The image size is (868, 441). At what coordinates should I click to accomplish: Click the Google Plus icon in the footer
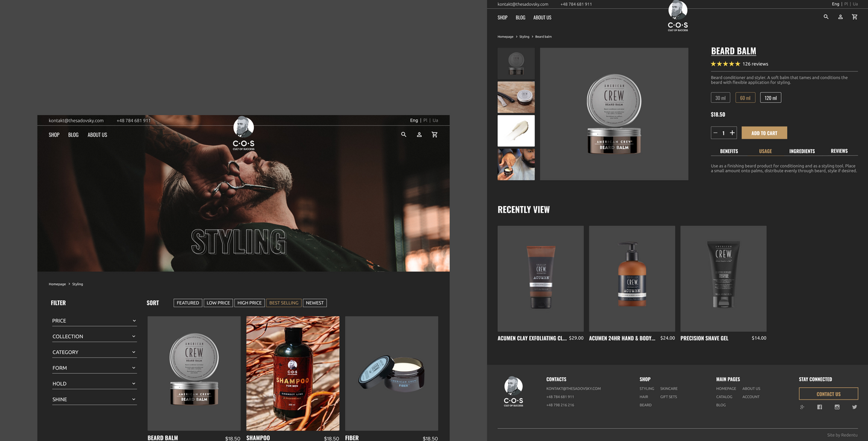(802, 407)
